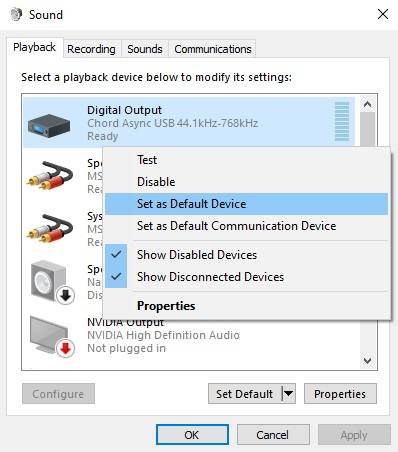Viewport: 398px width, 452px height.
Task: Click the device list scroll down arrow
Action: click(x=368, y=361)
